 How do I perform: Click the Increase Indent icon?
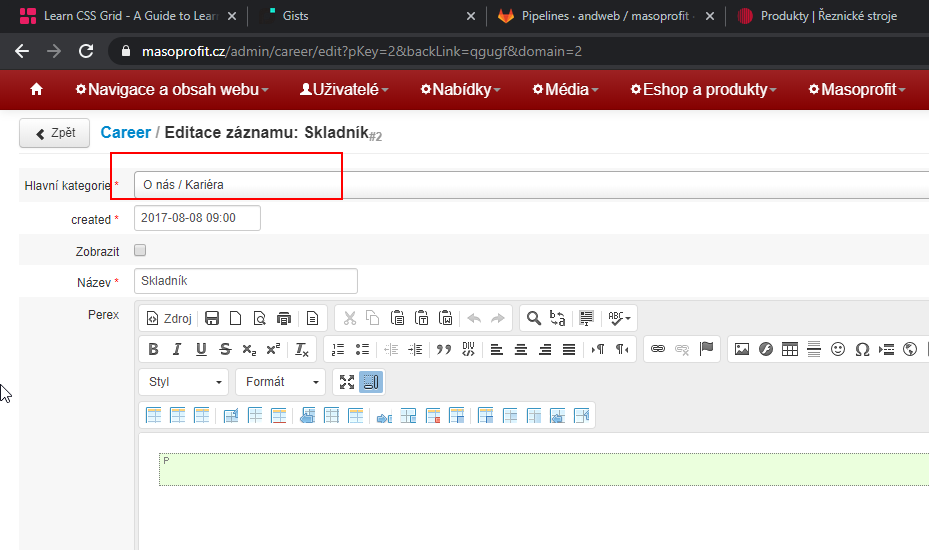[x=415, y=349]
